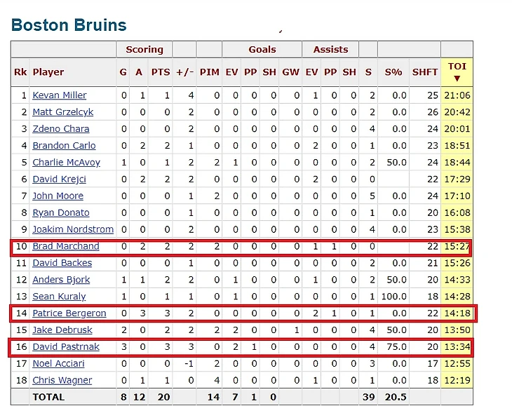Click the Matt Grzelcyk link
The image size is (512, 420).
pos(62,112)
